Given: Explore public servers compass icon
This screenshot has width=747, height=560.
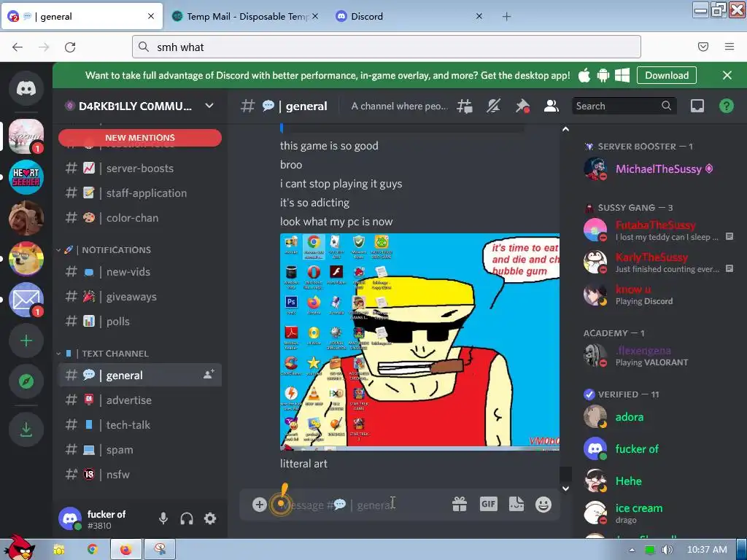Looking at the screenshot, I should coord(26,381).
